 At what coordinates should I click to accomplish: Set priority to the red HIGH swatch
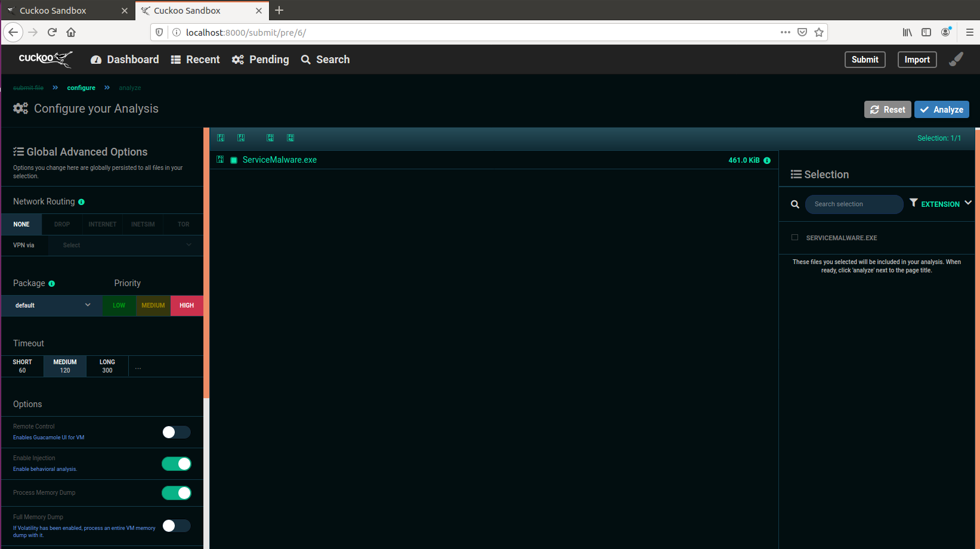pyautogui.click(x=187, y=305)
